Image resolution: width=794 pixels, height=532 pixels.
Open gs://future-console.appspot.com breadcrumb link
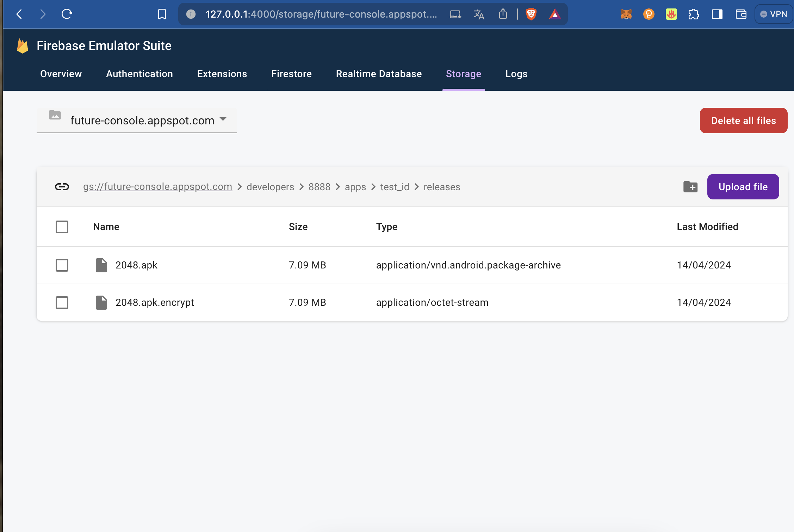(x=157, y=187)
